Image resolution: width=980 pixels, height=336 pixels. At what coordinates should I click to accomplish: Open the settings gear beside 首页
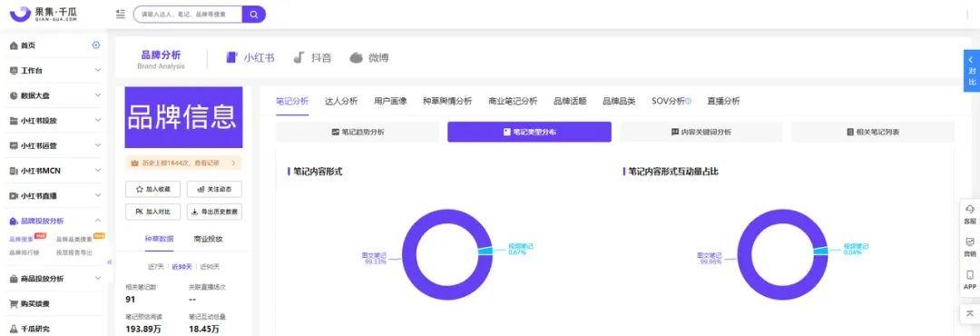click(95, 45)
